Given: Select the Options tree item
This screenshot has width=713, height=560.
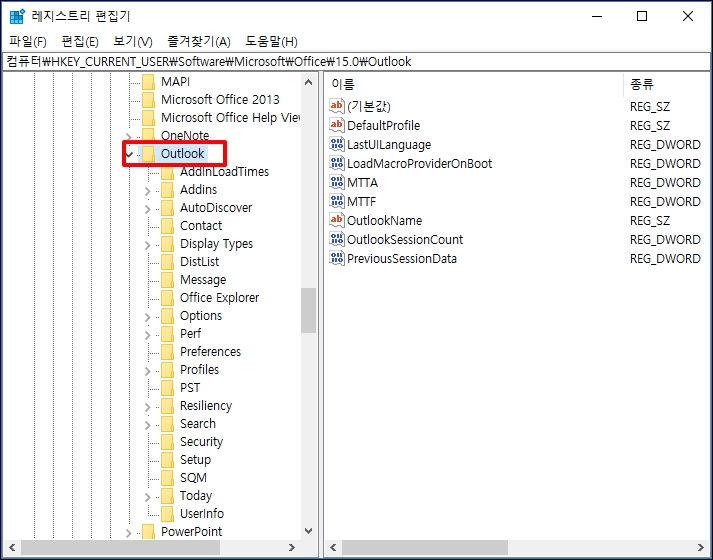Looking at the screenshot, I should (x=201, y=315).
